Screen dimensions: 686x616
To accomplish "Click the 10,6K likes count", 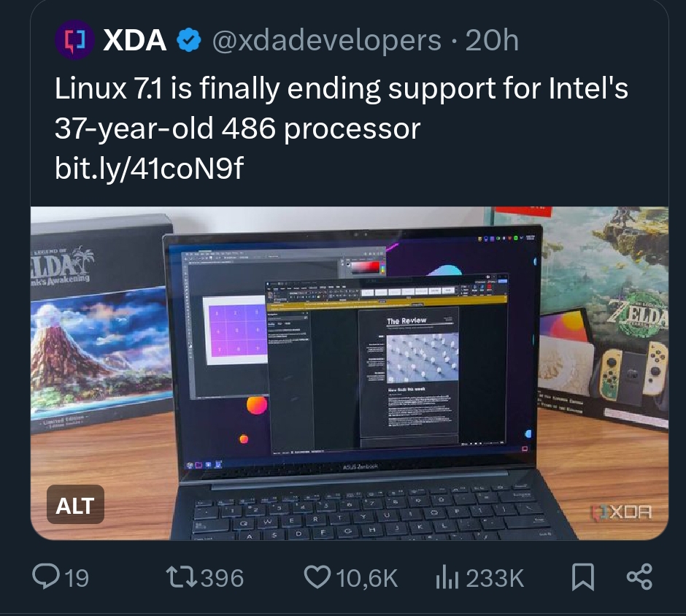I will (366, 578).
